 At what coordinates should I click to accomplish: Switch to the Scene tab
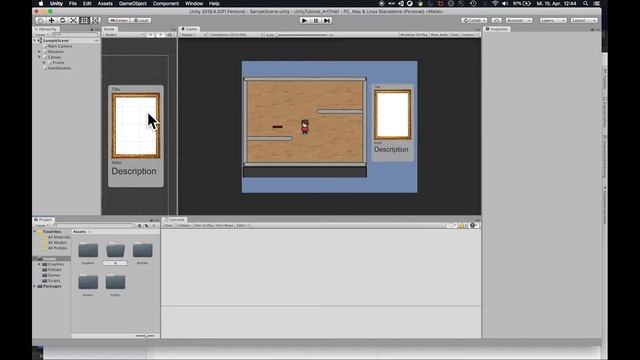point(109,29)
